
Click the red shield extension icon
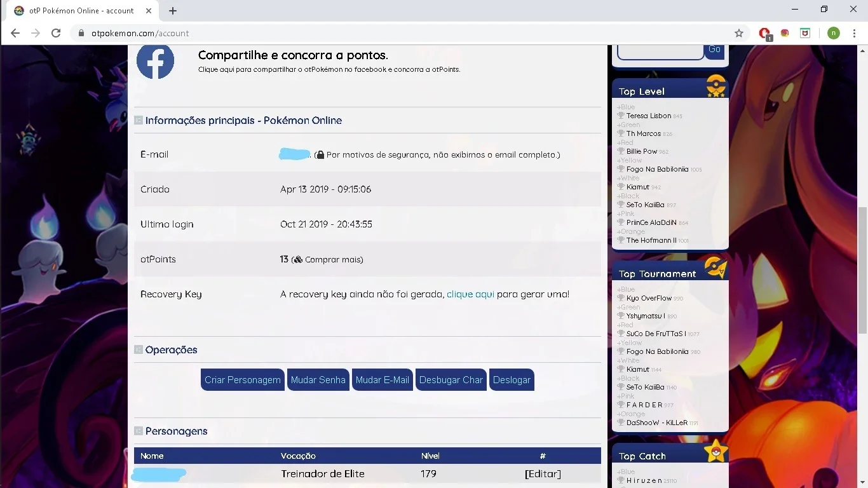805,33
